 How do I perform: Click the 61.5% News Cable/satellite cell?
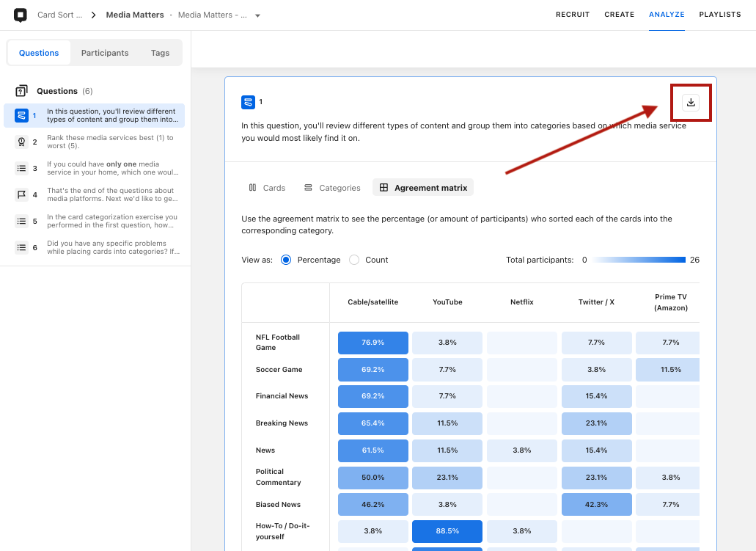[373, 450]
